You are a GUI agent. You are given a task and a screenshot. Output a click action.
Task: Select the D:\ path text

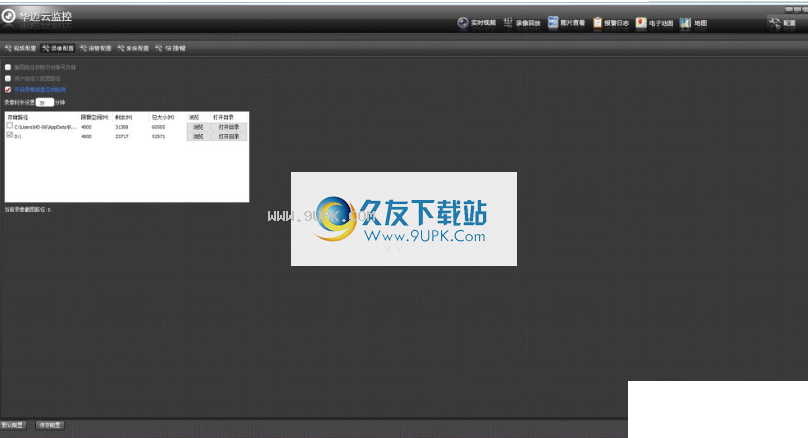point(18,137)
